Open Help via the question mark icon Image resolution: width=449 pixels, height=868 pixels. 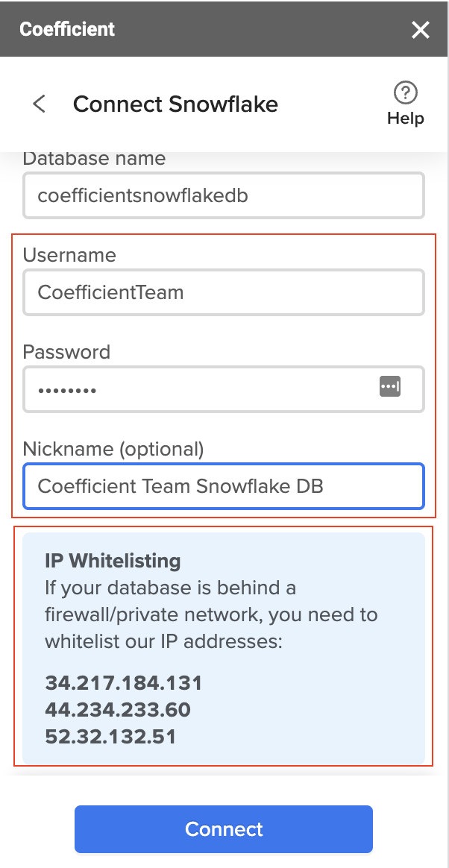(405, 92)
